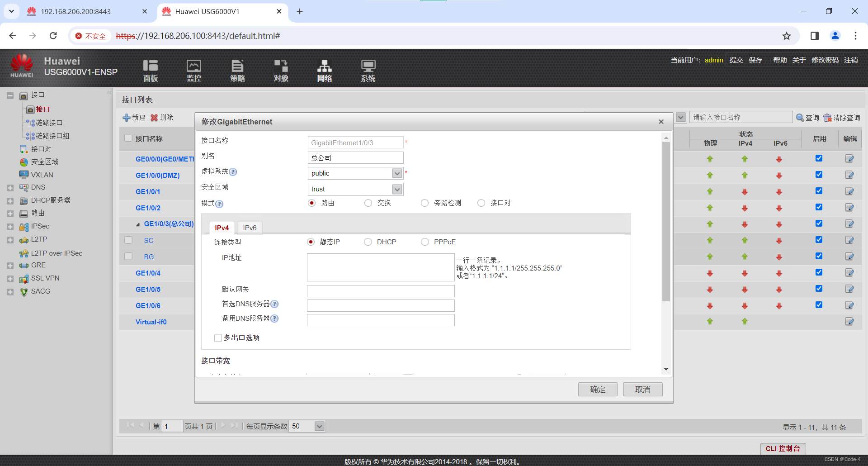
Task: Click the 取消 button
Action: point(642,390)
